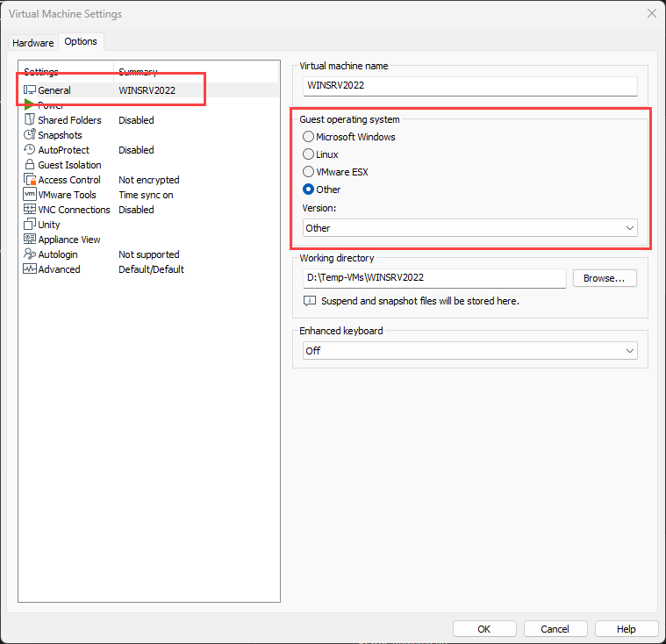Close the Virtual Machine Settings dialog

point(652,13)
